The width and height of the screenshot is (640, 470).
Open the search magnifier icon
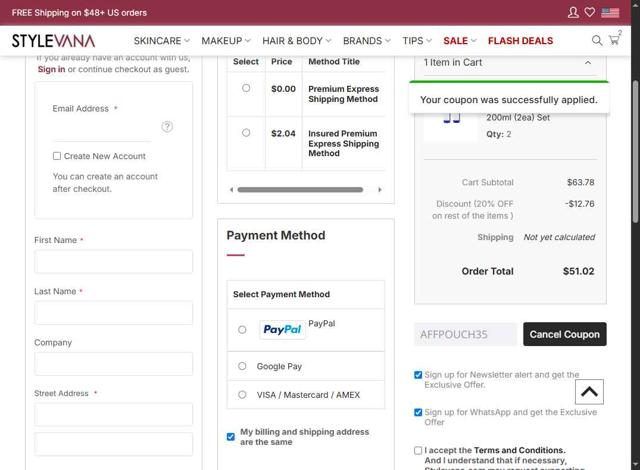point(597,40)
